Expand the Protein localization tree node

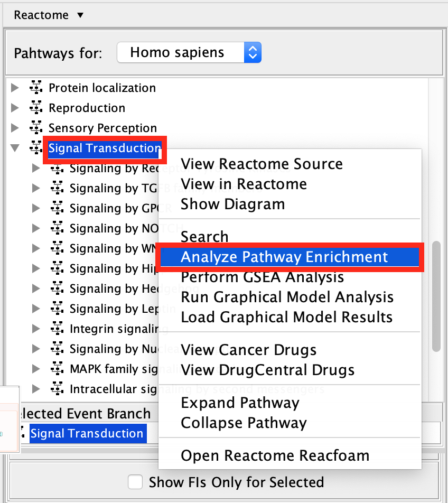point(15,88)
